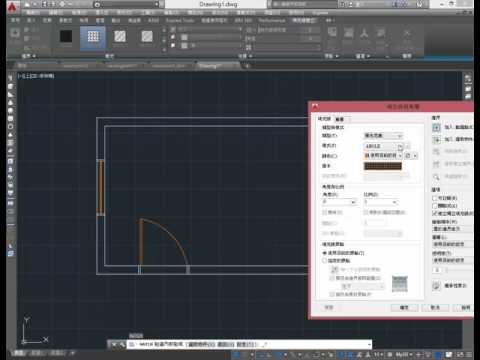Click the inherit properties icon in dialog
This screenshot has height=360, width=480.
click(436, 285)
